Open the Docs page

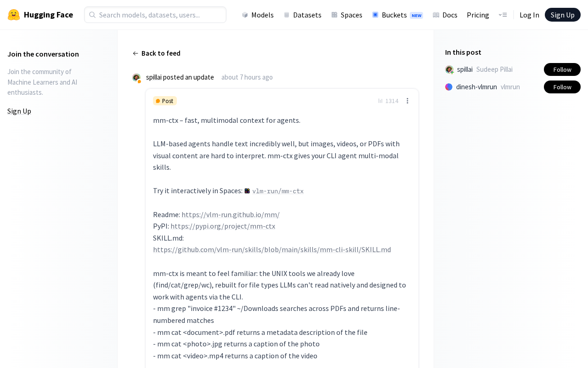pos(445,15)
